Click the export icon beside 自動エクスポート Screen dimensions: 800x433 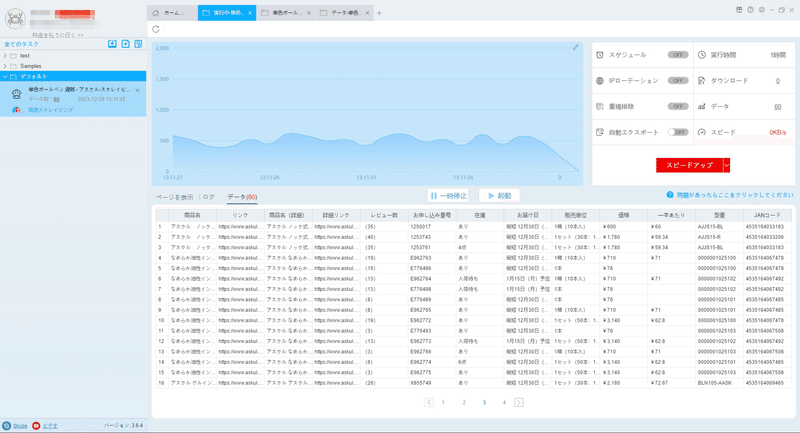(x=600, y=132)
